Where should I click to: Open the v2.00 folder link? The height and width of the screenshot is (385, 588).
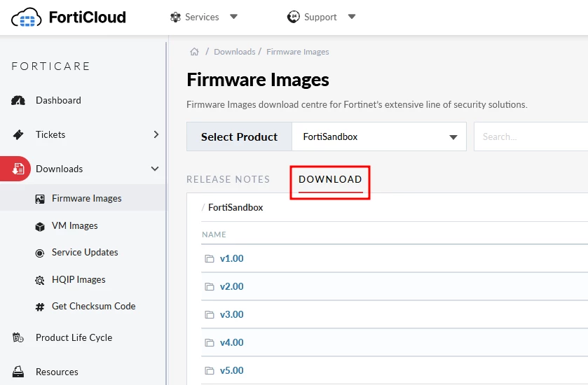[232, 286]
